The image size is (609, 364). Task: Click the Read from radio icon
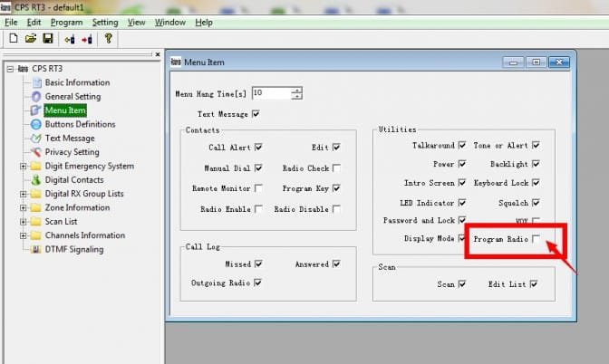[x=70, y=39]
